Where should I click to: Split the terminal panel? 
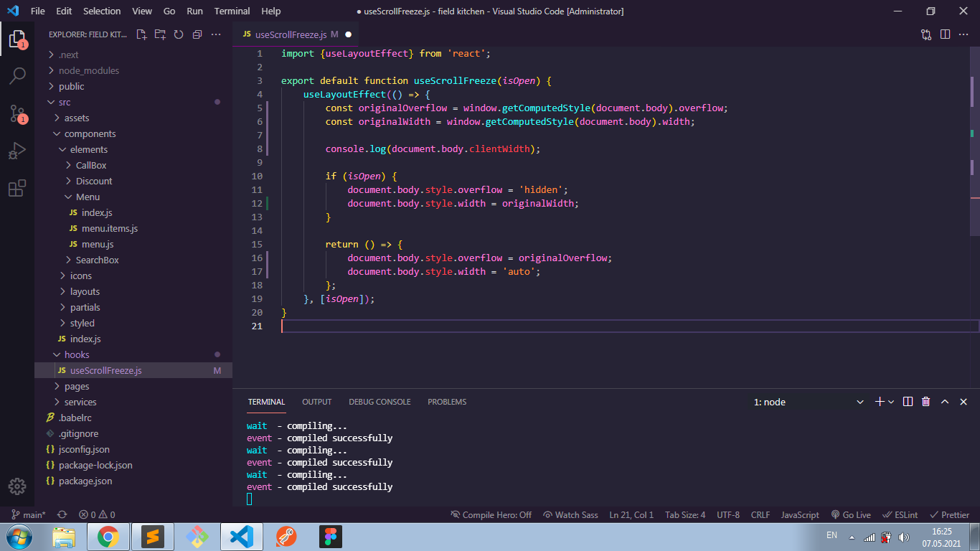tap(908, 402)
